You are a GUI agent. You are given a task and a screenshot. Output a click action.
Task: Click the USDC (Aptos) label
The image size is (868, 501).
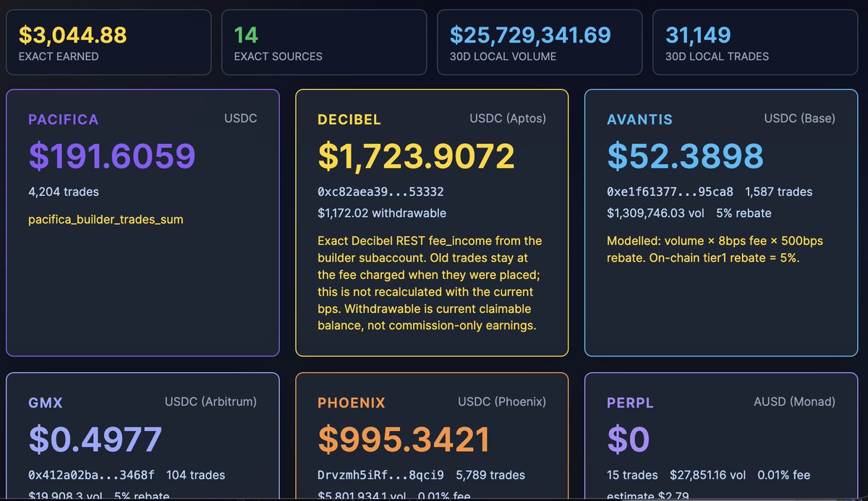508,118
